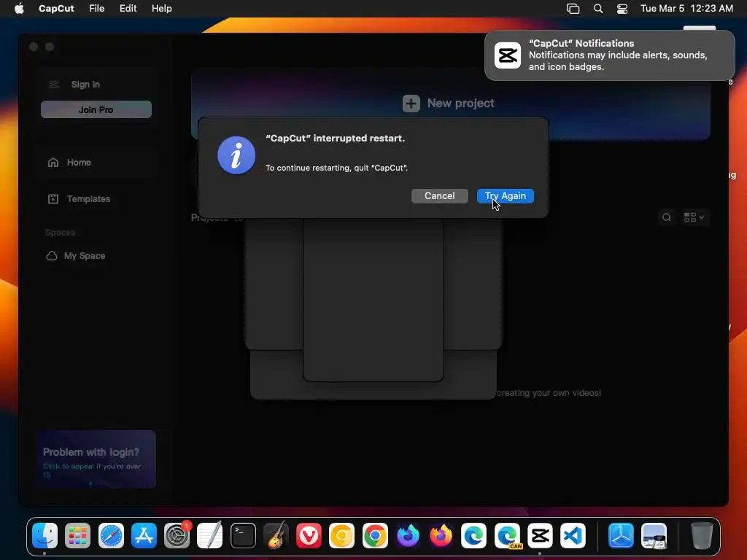Open Stage Manager from the menu bar
This screenshot has height=560, width=747.
point(573,9)
